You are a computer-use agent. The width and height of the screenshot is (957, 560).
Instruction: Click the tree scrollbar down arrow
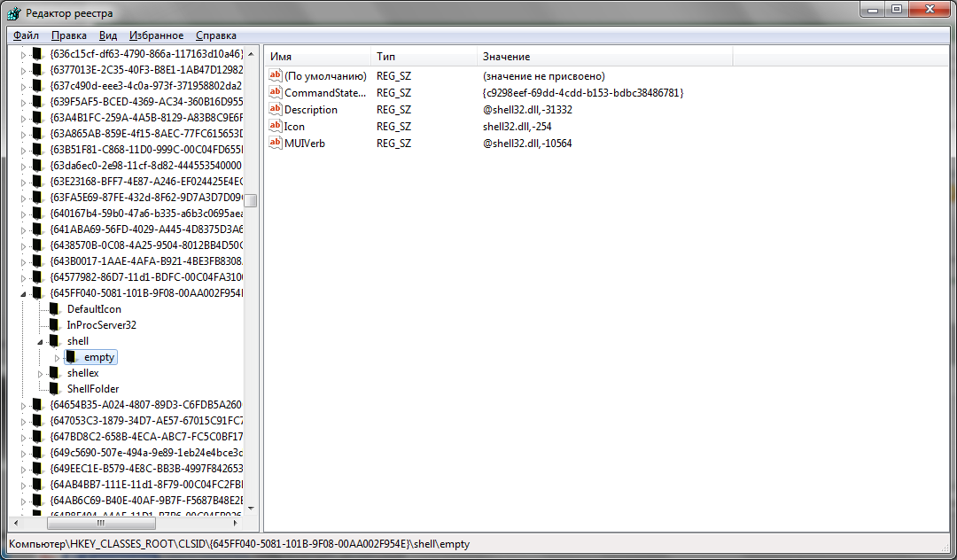(250, 508)
